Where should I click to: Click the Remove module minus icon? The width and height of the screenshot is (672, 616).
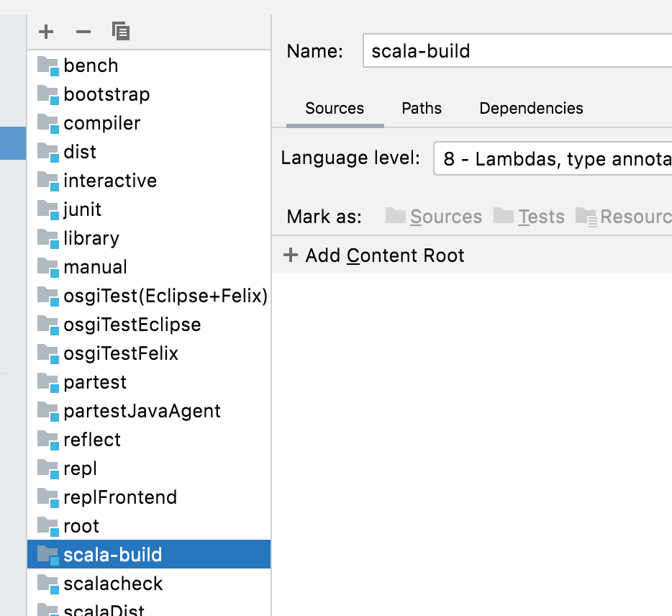point(83,32)
